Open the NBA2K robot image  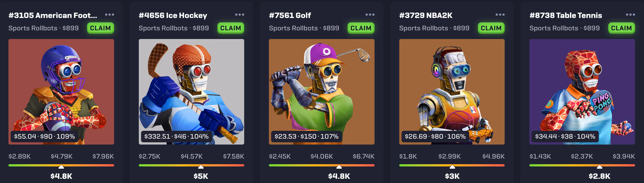point(452,92)
